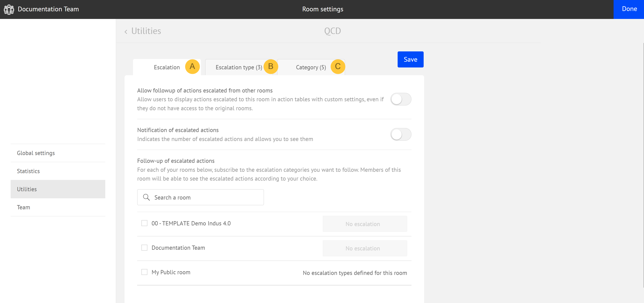Switch to the Escalation tab

coord(167,67)
